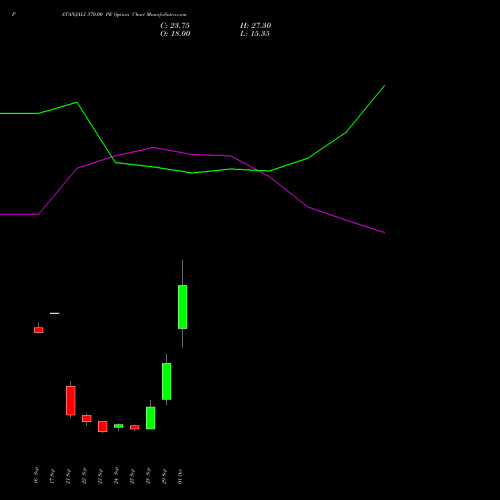Click the green 29 Sep candlestick
Viewport: 500px width, 500px height.
[167, 381]
